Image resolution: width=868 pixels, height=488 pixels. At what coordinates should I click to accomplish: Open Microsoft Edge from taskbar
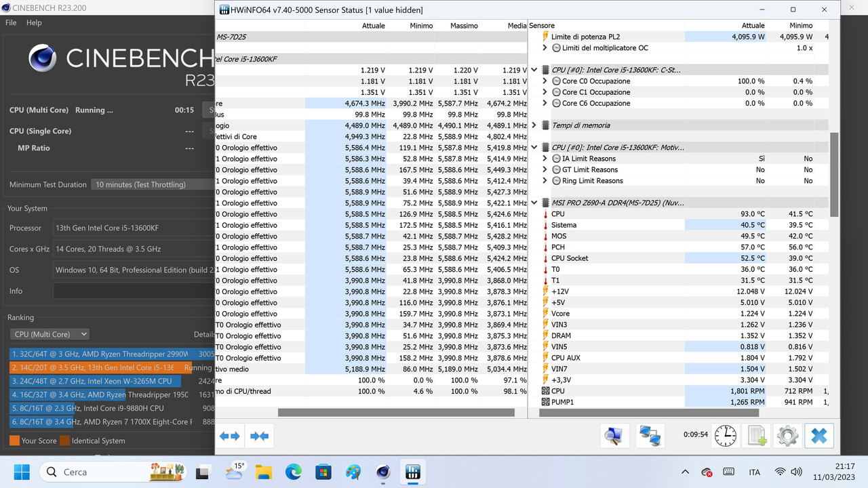(x=294, y=472)
